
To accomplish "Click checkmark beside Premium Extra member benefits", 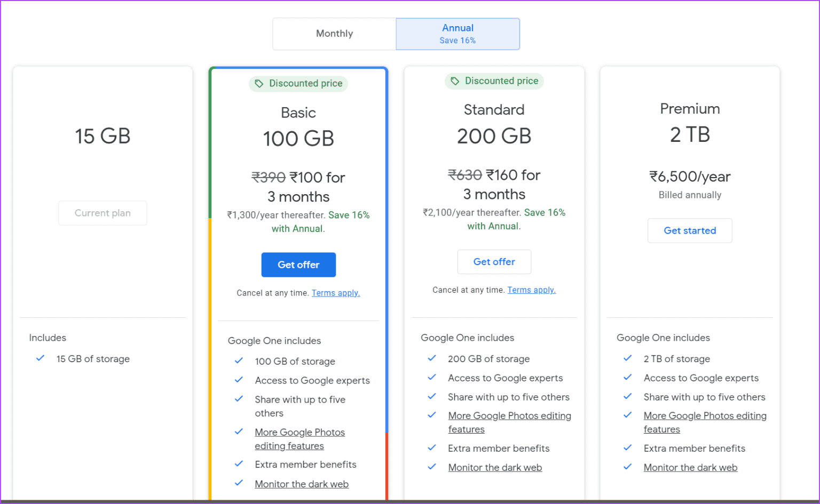I will pyautogui.click(x=628, y=448).
